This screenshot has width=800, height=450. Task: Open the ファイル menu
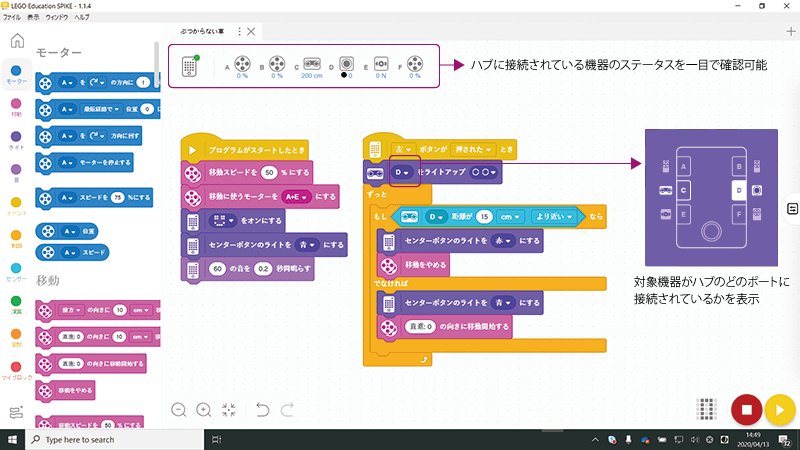click(x=12, y=17)
